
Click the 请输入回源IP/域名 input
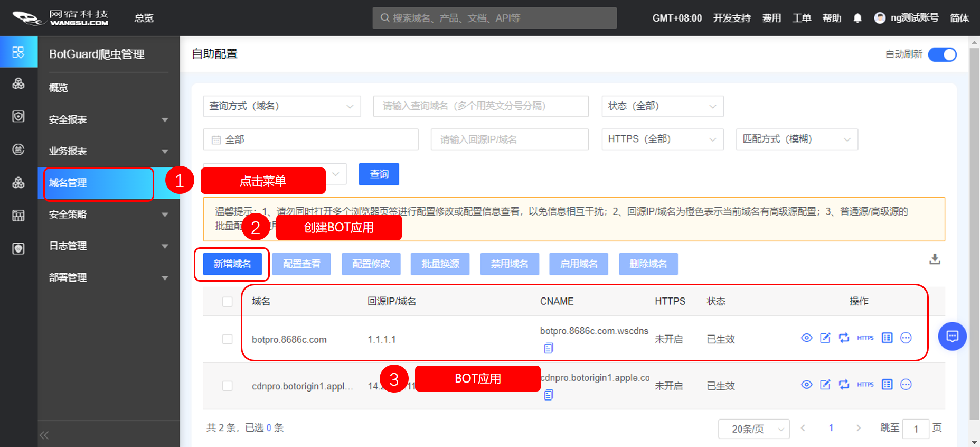point(510,139)
